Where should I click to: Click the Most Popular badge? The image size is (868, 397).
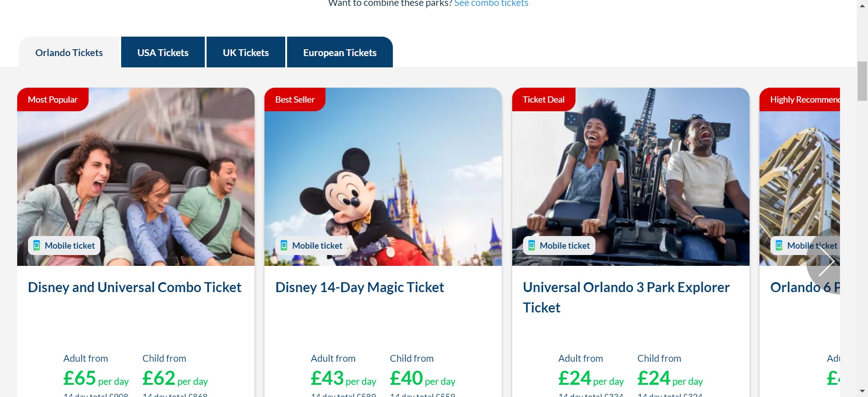click(x=52, y=99)
